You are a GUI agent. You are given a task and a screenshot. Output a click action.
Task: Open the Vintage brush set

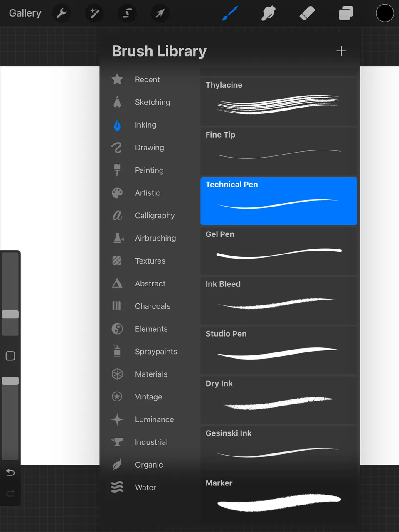(150, 397)
